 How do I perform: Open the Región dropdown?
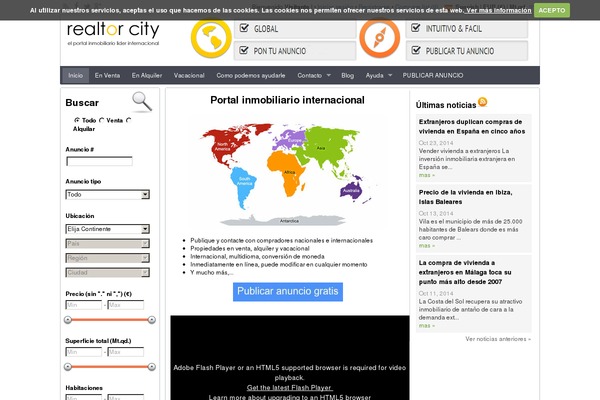click(108, 258)
